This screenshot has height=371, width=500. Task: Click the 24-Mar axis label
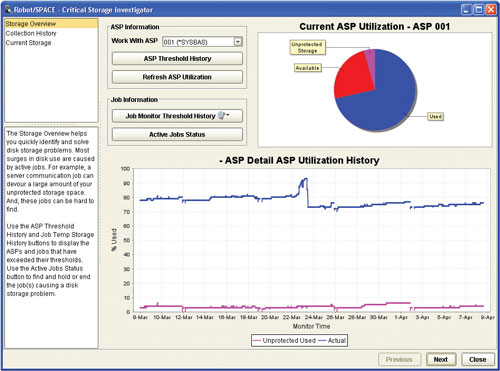314,317
